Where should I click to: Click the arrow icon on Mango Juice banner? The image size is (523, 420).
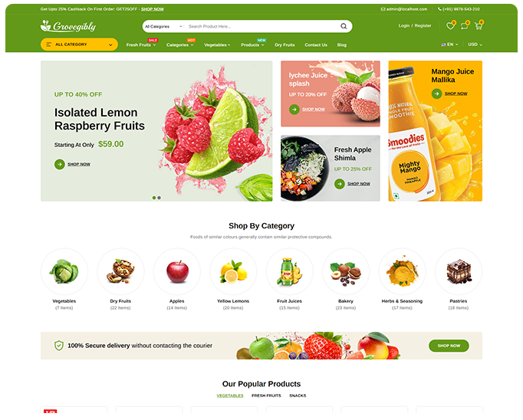tap(436, 94)
